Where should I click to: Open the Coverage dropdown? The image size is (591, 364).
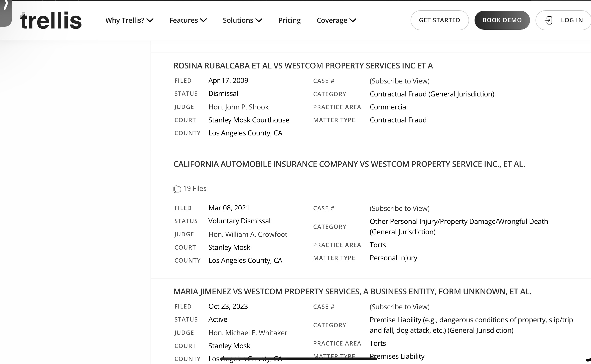point(336,20)
